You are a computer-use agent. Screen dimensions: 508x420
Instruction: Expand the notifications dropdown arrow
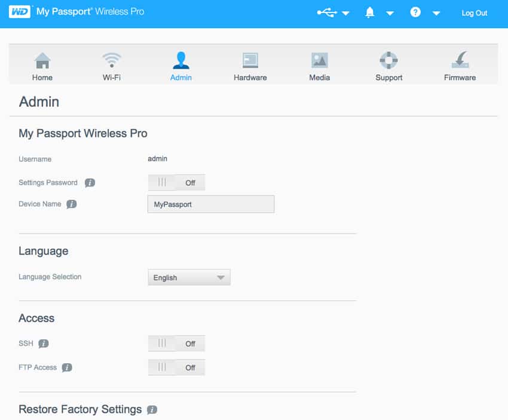390,13
